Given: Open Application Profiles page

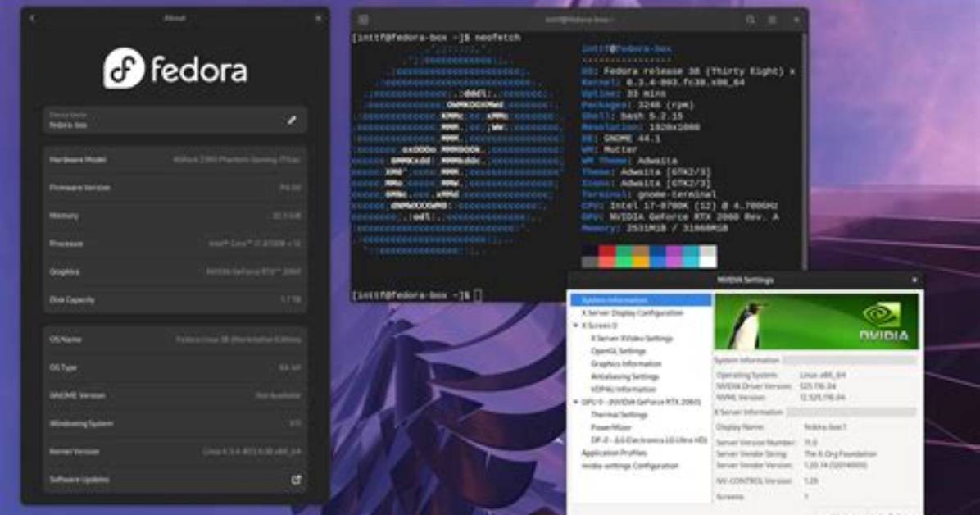Looking at the screenshot, I should coord(614,453).
